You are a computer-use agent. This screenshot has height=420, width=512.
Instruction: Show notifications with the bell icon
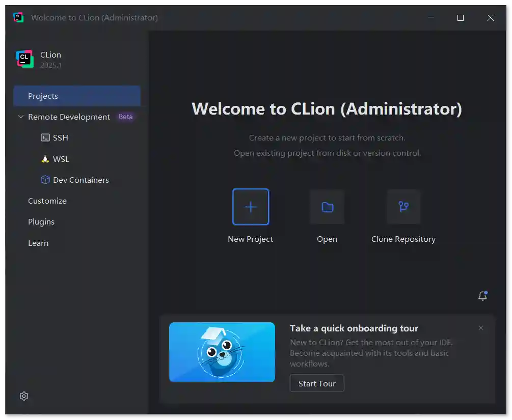[x=482, y=296]
